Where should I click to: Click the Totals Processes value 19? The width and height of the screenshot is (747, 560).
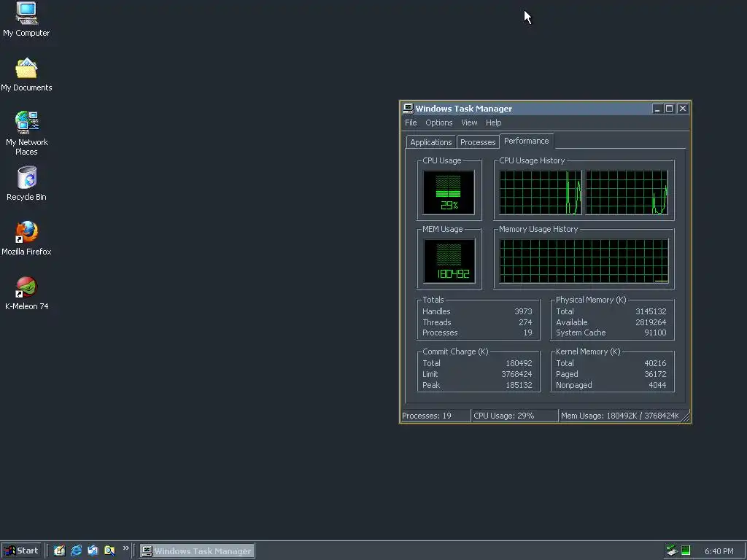[528, 332]
